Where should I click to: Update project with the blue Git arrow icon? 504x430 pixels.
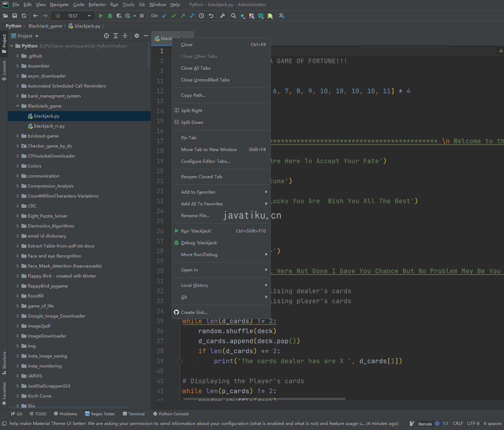165,16
